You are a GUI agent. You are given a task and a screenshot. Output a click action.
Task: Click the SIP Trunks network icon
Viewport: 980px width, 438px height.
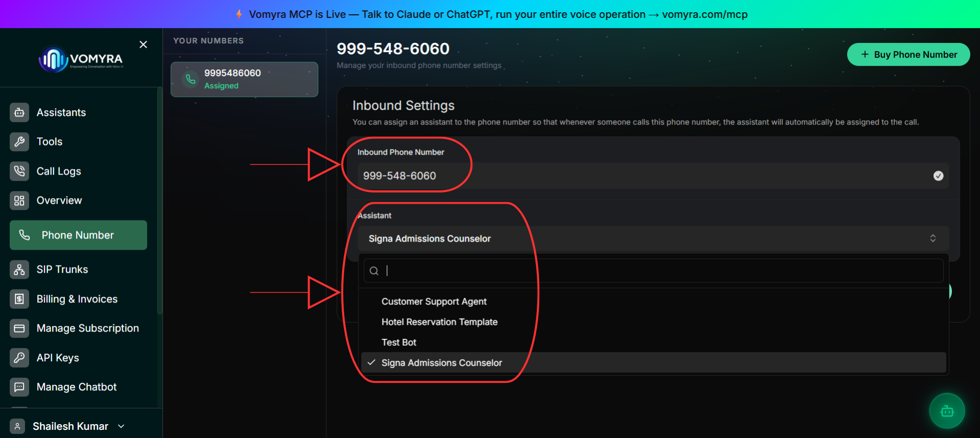coord(19,269)
